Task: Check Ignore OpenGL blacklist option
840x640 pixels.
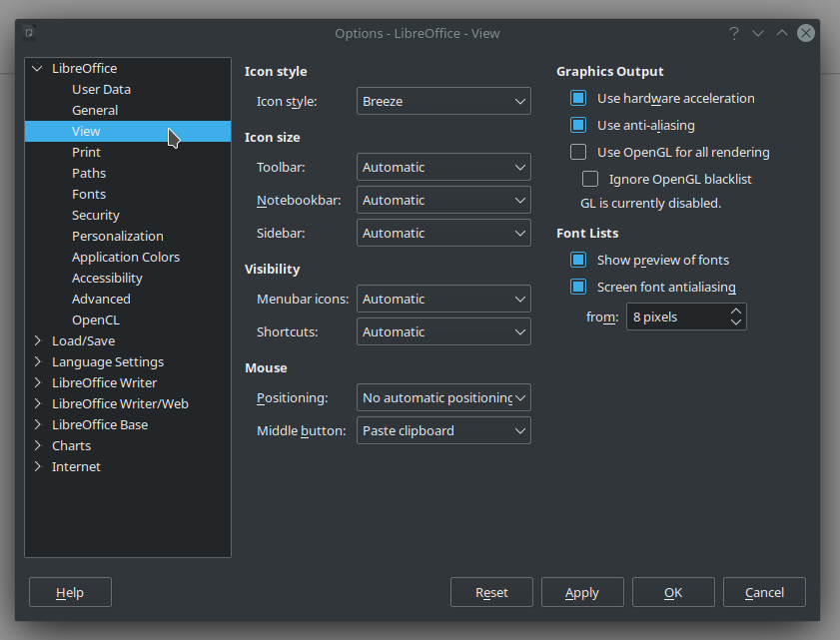Action: click(x=590, y=179)
